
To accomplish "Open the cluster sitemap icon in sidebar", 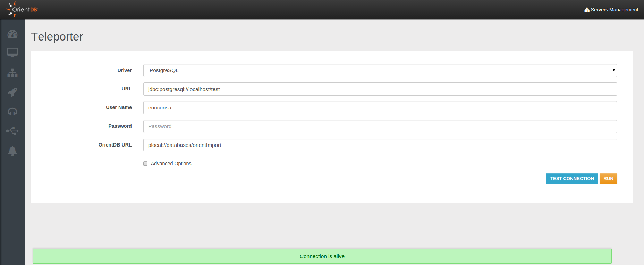I will tap(12, 73).
